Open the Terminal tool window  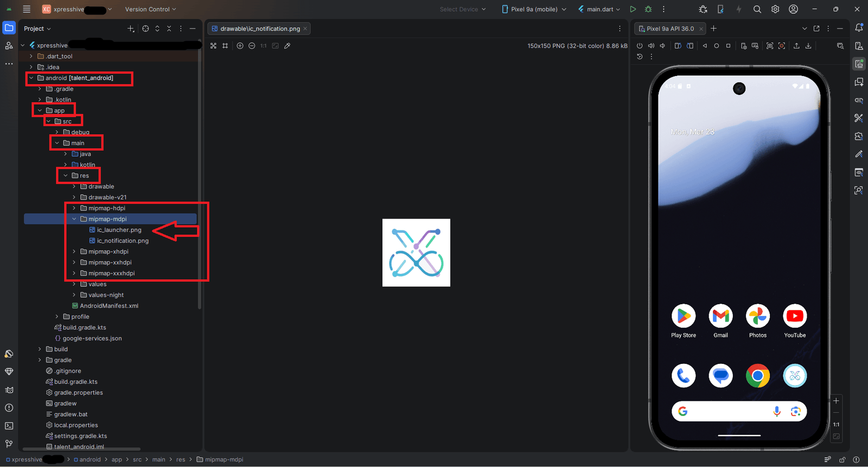(9, 426)
